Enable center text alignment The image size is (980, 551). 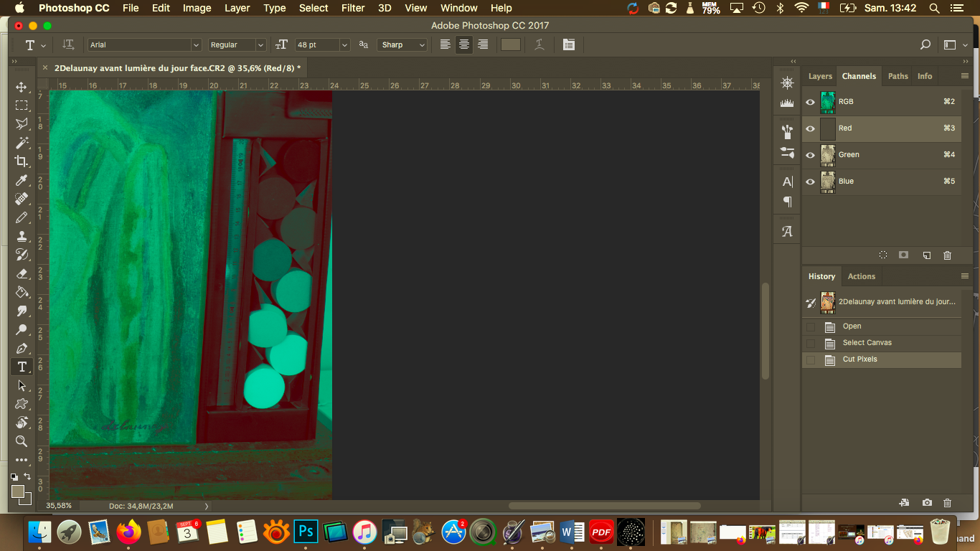coord(464,44)
